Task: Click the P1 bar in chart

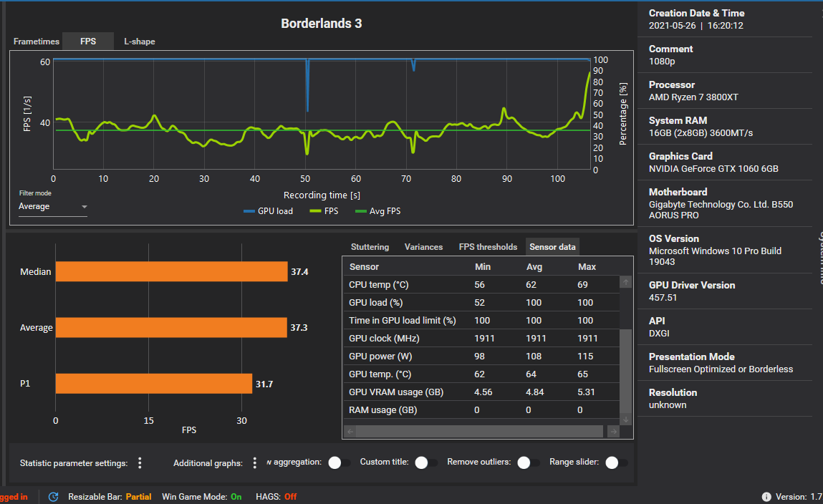Action: [154, 384]
